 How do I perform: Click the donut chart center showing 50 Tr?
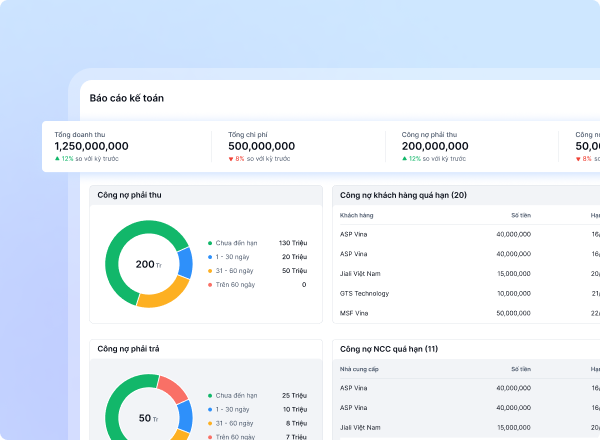tap(148, 418)
